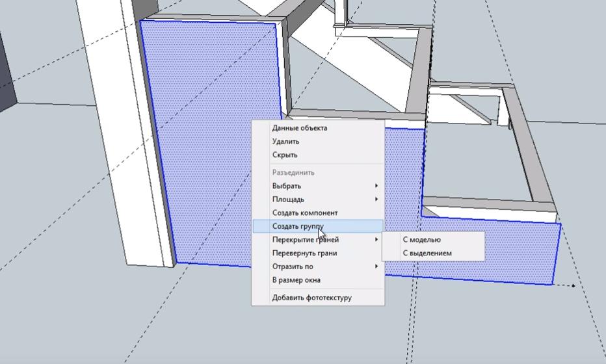
Task: Click the dark gray object at left edge
Action: [x=7, y=71]
